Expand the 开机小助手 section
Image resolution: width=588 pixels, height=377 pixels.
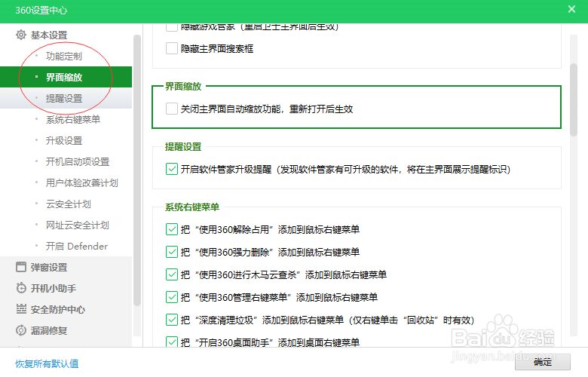coord(54,289)
